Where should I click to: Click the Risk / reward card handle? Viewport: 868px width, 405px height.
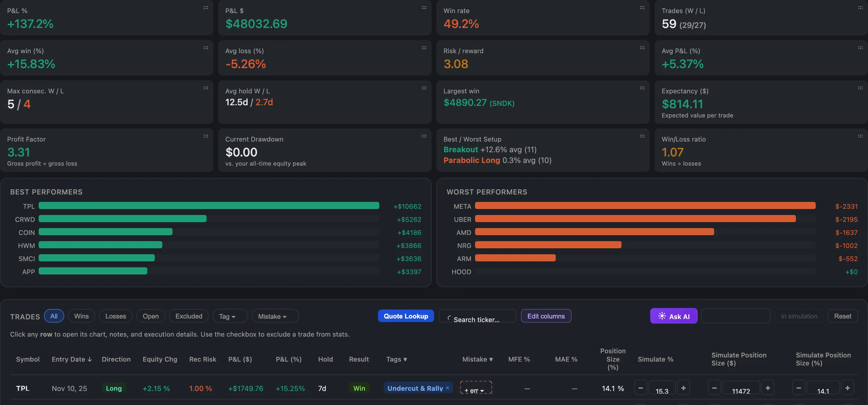click(x=642, y=48)
